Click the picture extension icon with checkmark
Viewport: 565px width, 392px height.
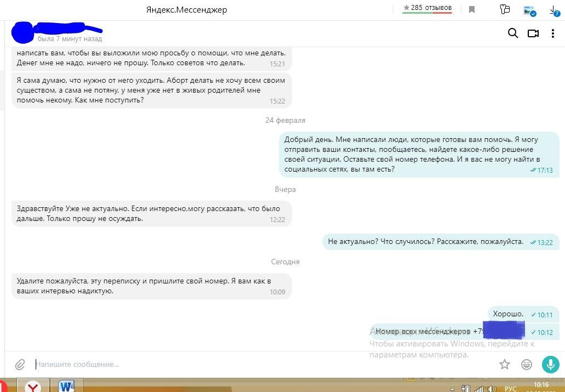pos(529,10)
